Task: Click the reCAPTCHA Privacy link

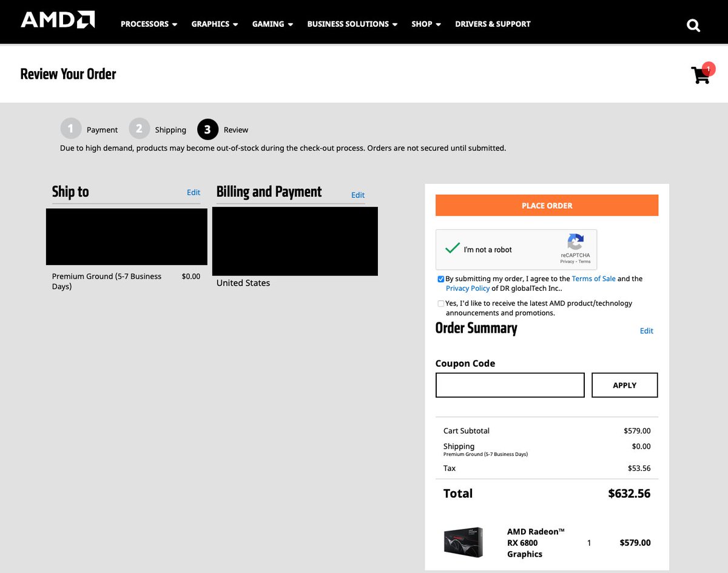Action: pos(567,262)
